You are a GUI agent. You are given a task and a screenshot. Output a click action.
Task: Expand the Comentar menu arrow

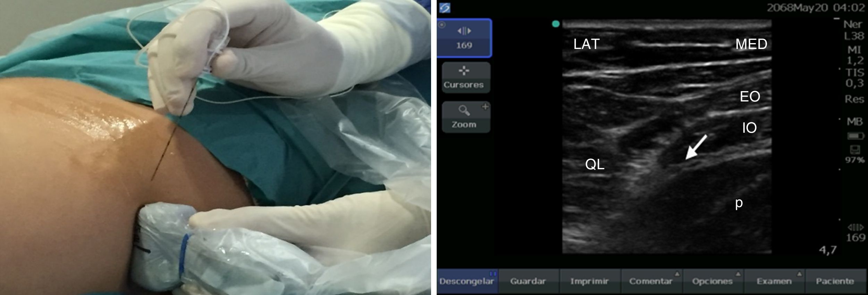coord(677,274)
